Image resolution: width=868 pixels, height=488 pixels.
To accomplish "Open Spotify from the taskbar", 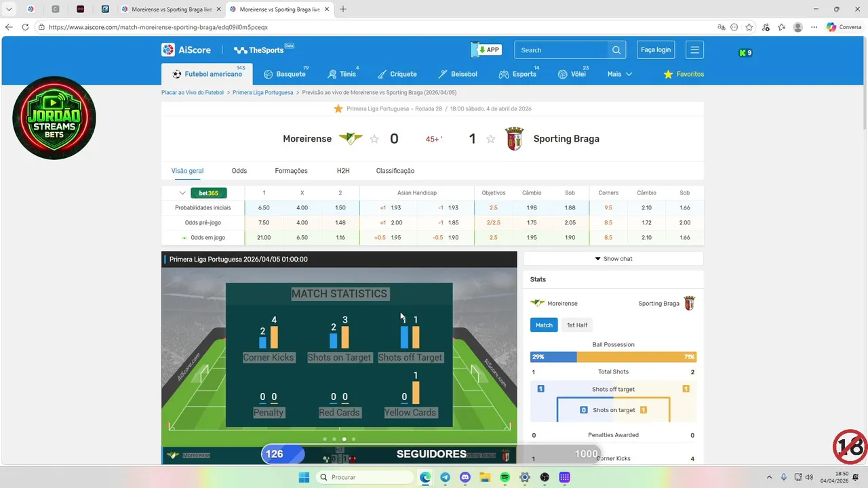I will (505, 477).
